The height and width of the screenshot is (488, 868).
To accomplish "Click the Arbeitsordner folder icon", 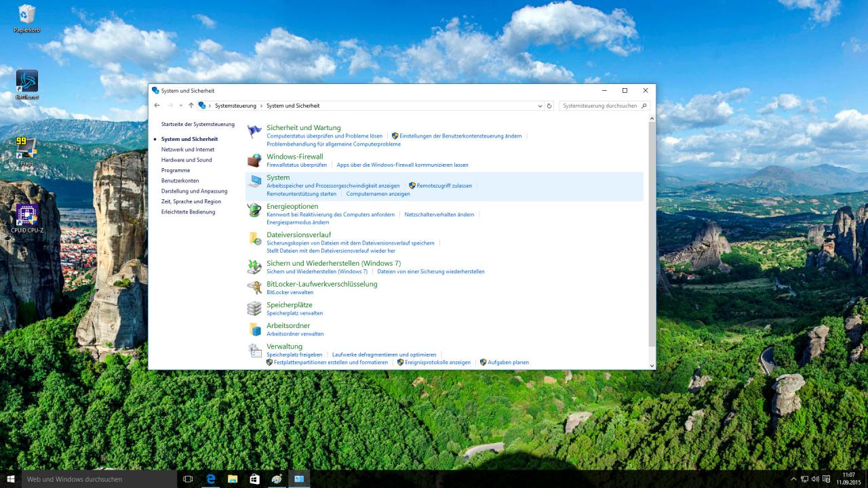I will coord(254,329).
